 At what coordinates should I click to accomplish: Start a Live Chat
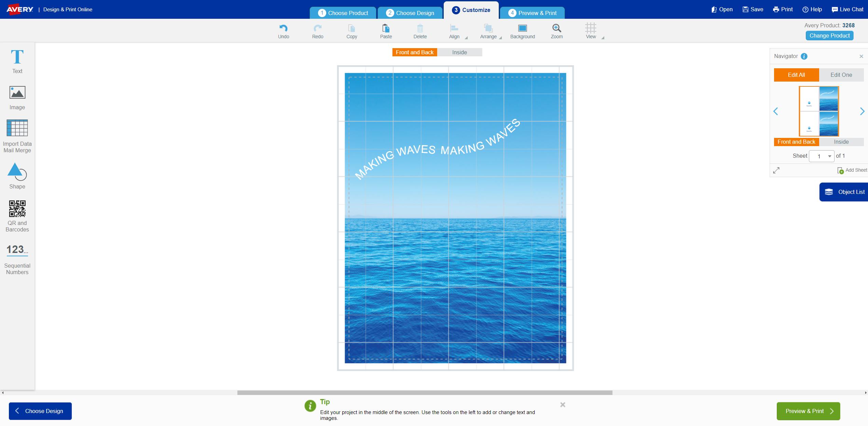pos(848,10)
